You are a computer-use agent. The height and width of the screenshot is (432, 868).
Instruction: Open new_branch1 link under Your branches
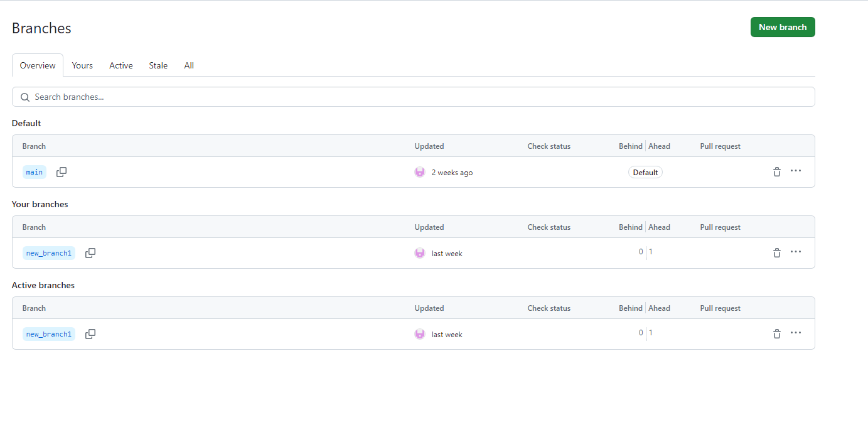pyautogui.click(x=49, y=253)
